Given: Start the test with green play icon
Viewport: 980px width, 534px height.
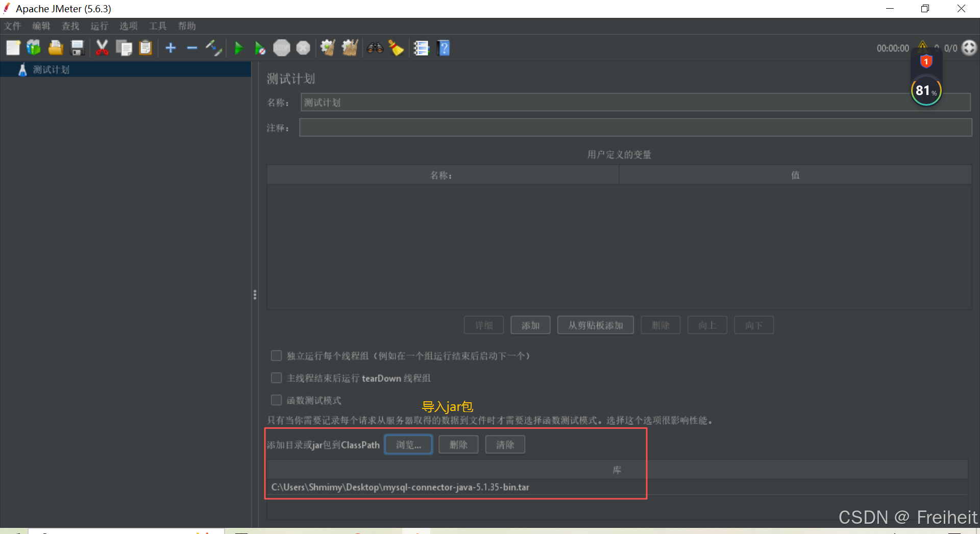Looking at the screenshot, I should click(238, 48).
